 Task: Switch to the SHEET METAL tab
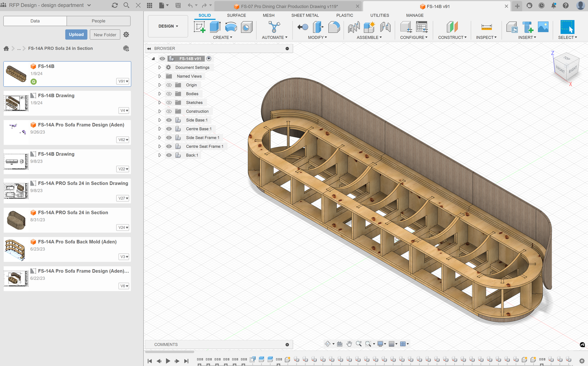pos(305,15)
